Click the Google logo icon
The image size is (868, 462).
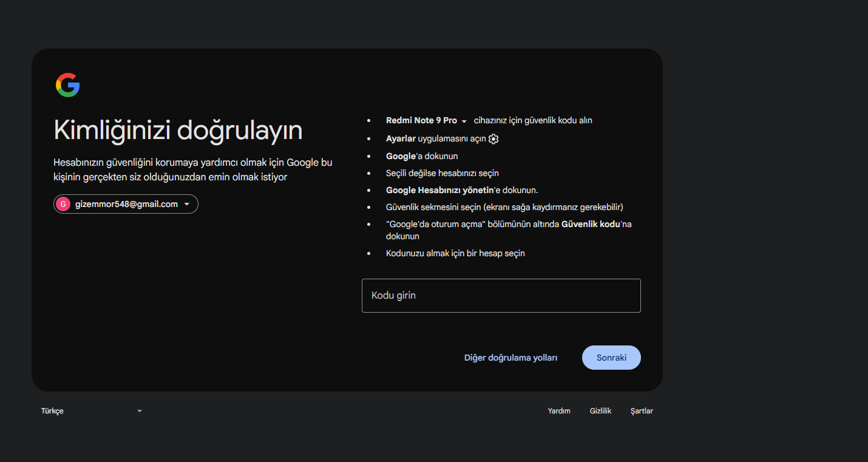click(x=68, y=85)
